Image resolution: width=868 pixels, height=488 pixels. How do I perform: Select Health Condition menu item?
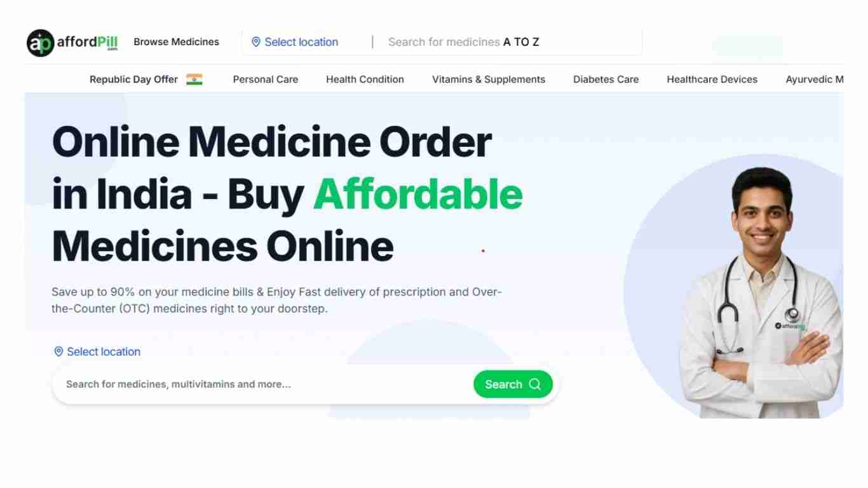[365, 79]
